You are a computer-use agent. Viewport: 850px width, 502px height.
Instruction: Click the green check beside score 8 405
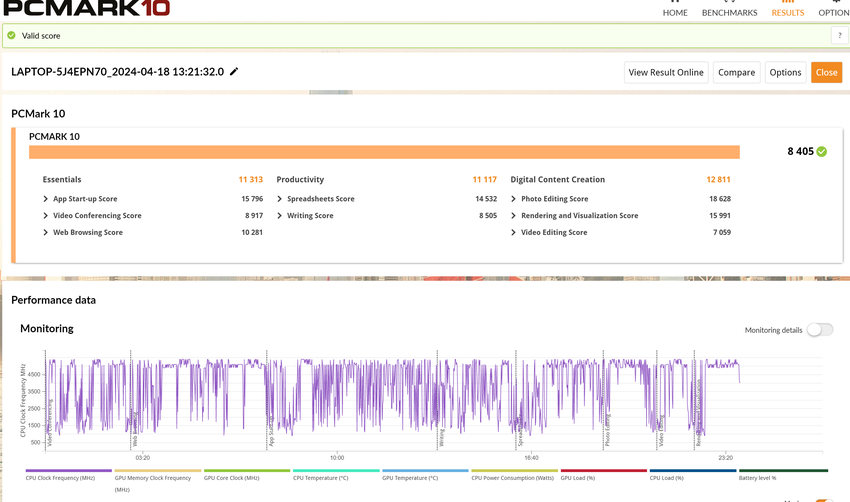(x=822, y=152)
